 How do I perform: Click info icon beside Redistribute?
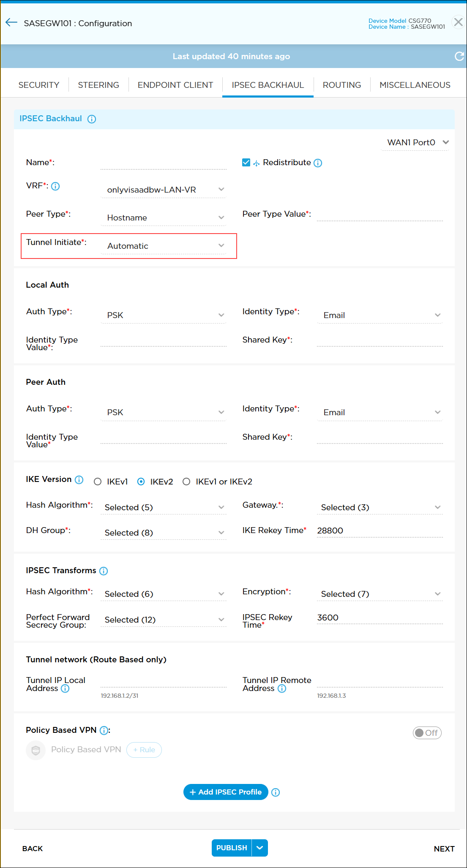[318, 163]
